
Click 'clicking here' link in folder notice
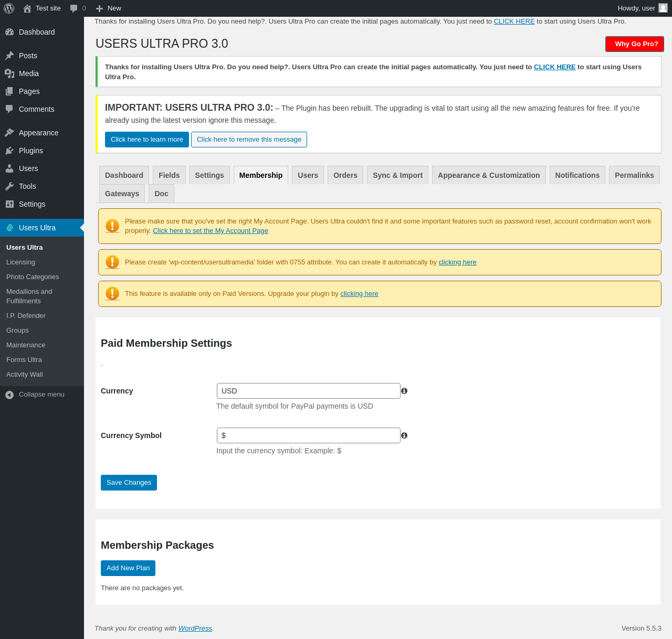[x=458, y=262]
